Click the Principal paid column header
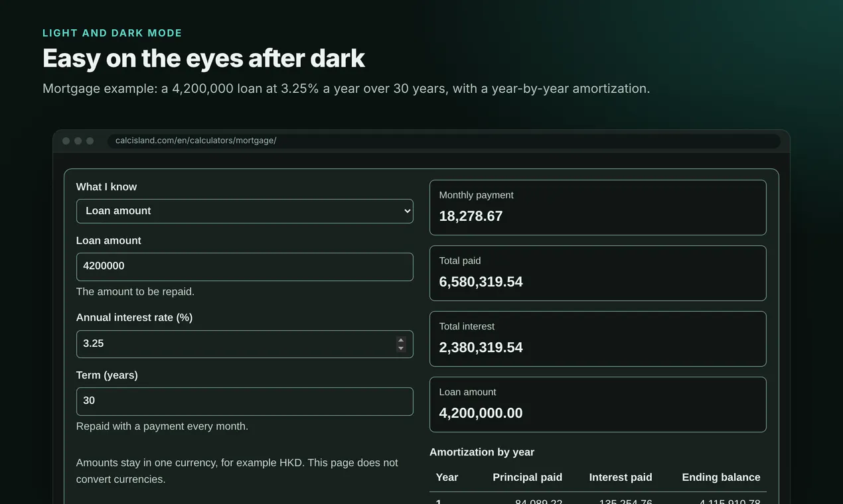Screen dimensions: 843x504 pyautogui.click(x=527, y=477)
